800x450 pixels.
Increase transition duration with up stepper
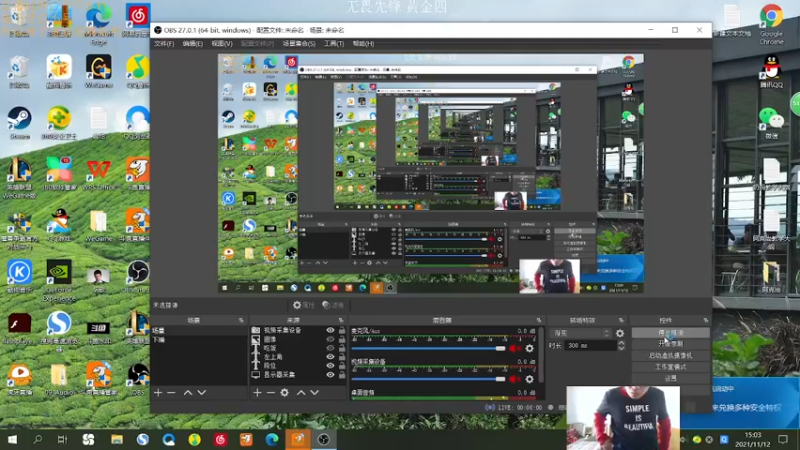coord(621,343)
